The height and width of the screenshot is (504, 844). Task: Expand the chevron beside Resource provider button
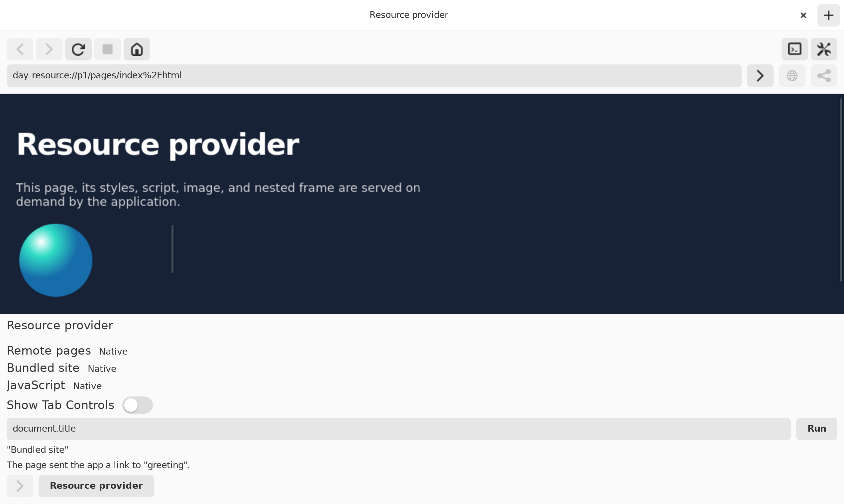tap(20, 486)
